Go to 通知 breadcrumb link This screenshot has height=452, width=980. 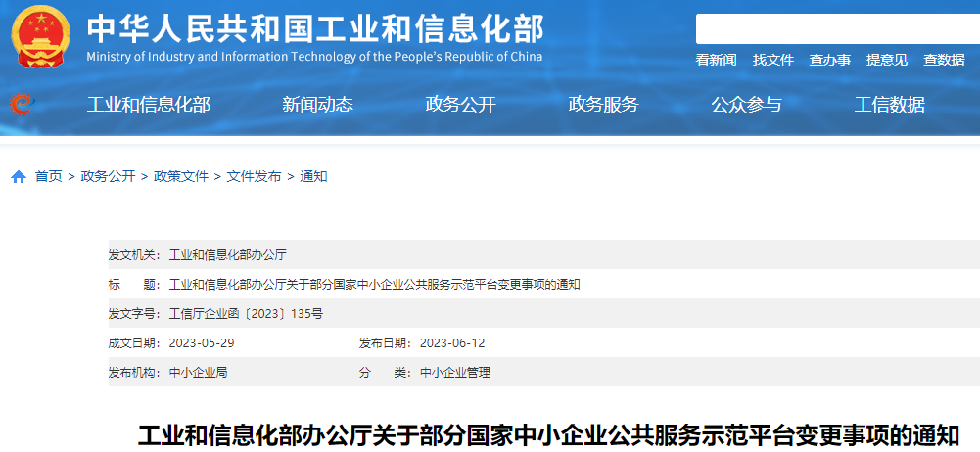pyautogui.click(x=313, y=177)
